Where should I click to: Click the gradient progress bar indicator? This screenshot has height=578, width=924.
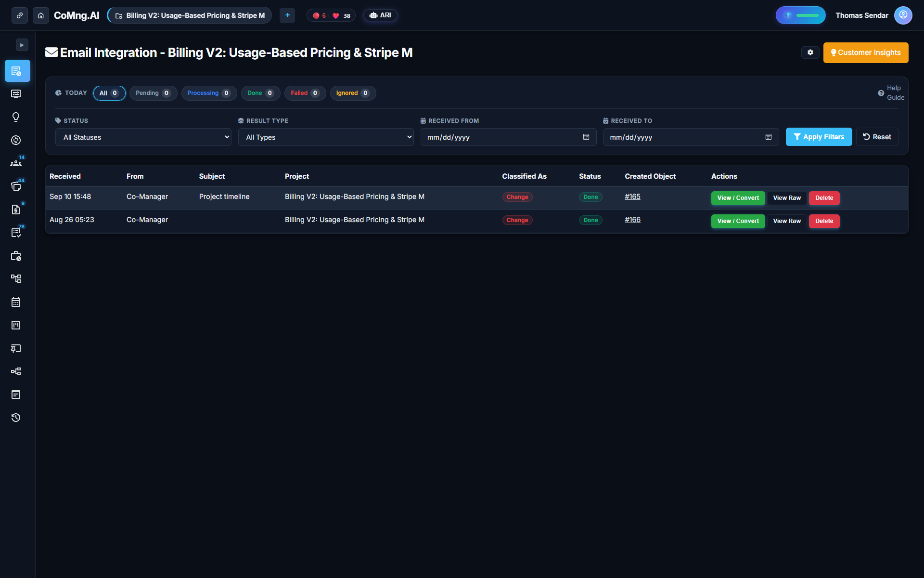click(800, 15)
